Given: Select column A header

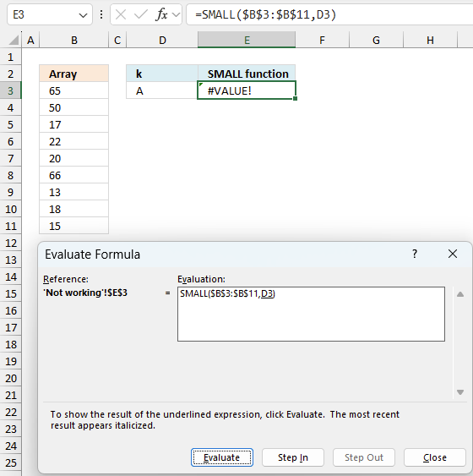Looking at the screenshot, I should coord(30,40).
